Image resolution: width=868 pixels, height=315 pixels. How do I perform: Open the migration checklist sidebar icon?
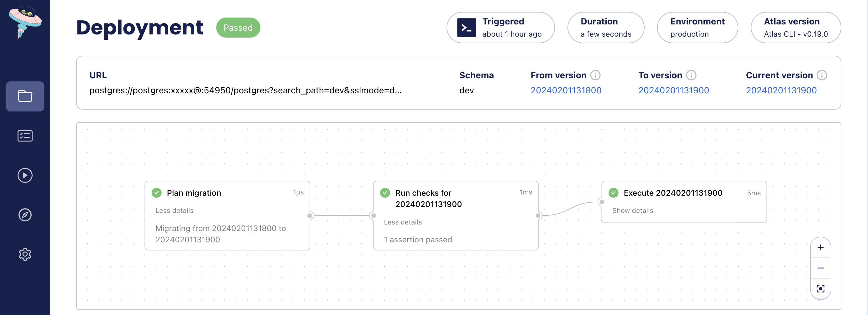pos(24,136)
